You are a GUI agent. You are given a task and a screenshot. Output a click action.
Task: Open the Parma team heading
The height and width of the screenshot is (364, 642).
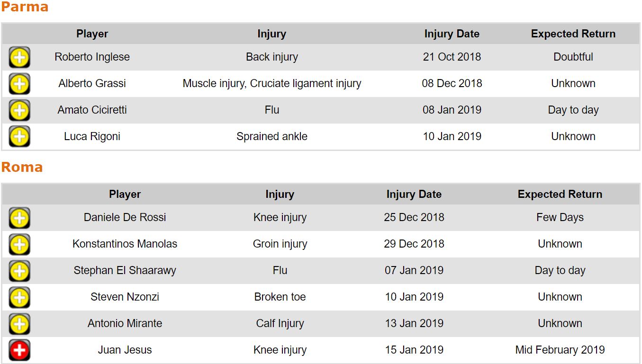click(25, 7)
